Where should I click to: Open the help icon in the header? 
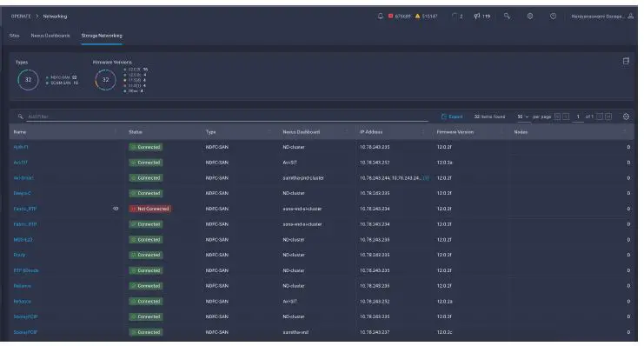[x=553, y=16]
